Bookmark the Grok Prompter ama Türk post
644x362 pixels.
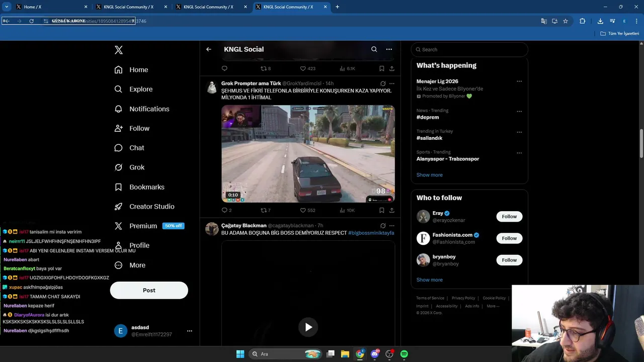(382, 210)
